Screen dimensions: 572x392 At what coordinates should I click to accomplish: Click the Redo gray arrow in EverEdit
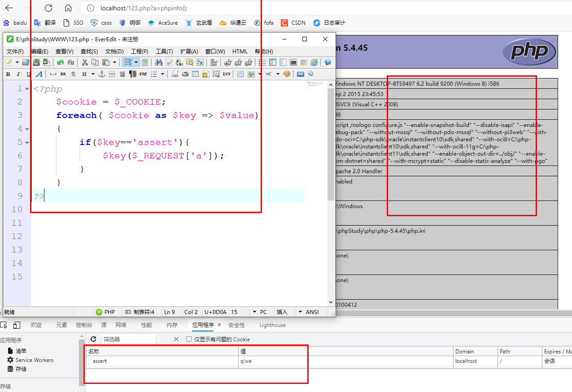pos(70,62)
